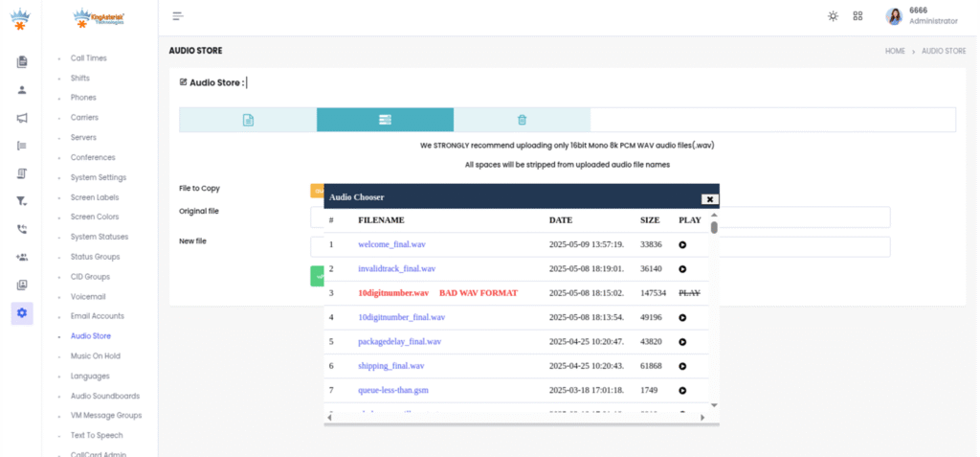Play the welcome_final.wav audio
Screen dimensions: 980x457
[x=682, y=245]
